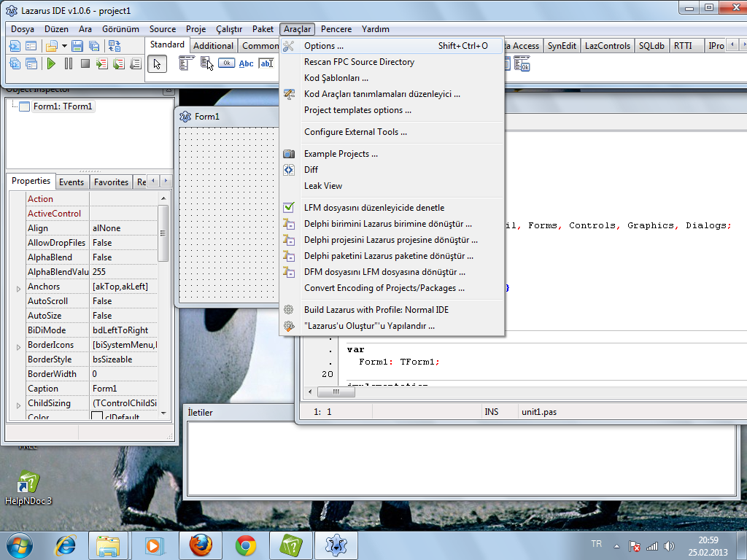This screenshot has height=560, width=747.
Task: Click the Caption property value 'Form1'
Action: 123,389
